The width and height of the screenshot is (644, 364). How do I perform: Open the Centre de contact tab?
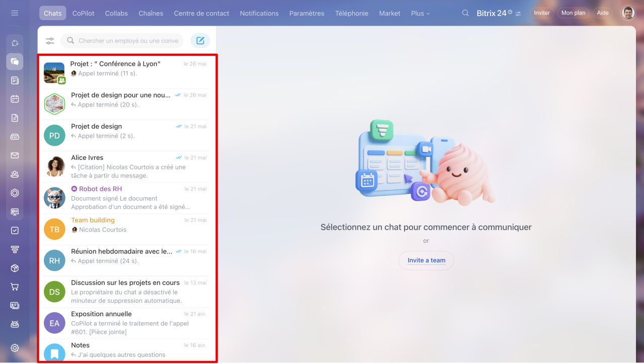[x=201, y=13]
